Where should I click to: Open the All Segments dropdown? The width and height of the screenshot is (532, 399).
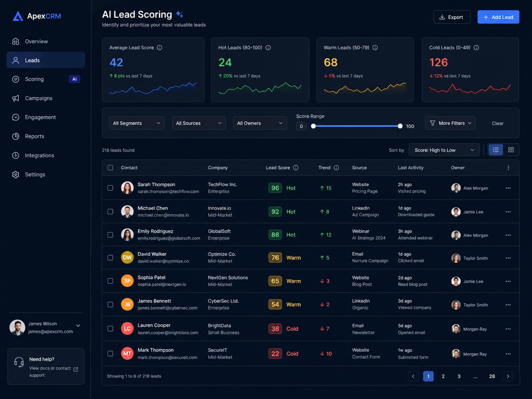point(137,123)
